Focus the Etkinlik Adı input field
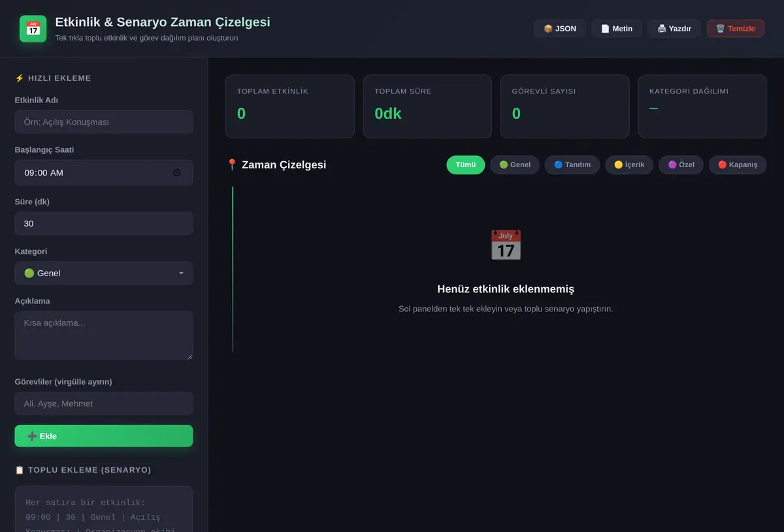Image resolution: width=784 pixels, height=532 pixels. [104, 122]
